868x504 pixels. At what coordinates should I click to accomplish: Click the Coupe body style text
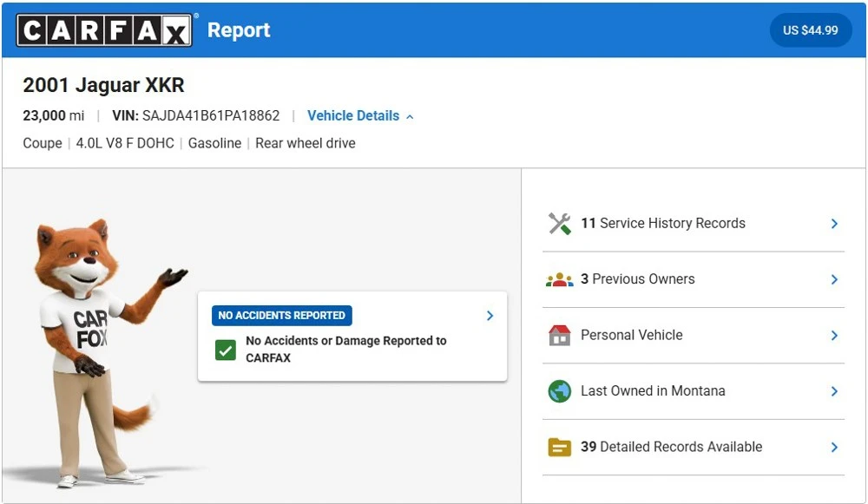click(x=43, y=143)
